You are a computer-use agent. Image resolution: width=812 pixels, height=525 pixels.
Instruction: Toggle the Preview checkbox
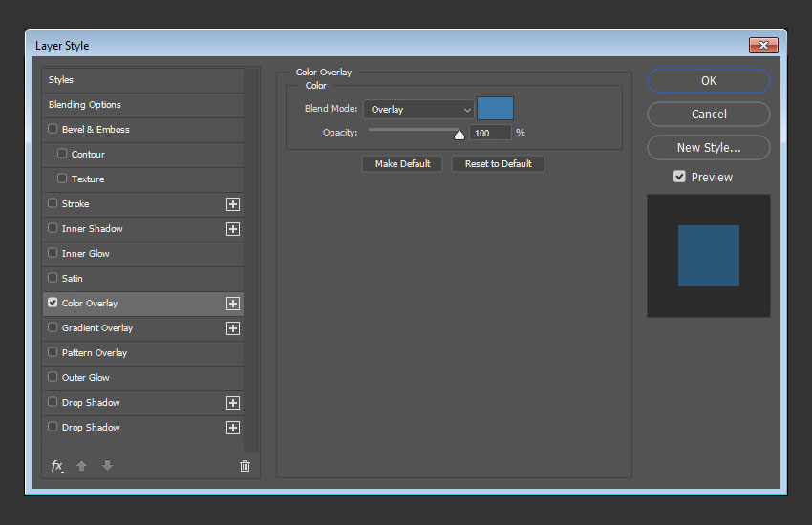click(679, 177)
